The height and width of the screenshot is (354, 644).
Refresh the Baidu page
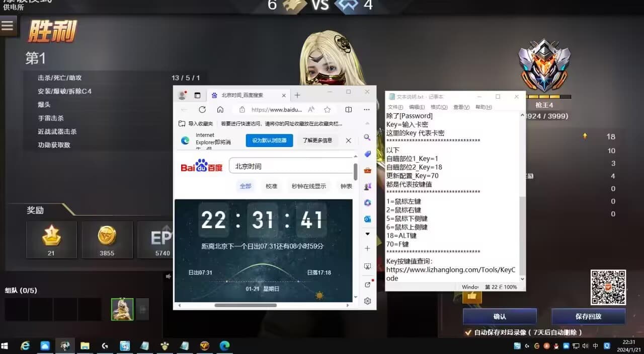click(x=202, y=109)
